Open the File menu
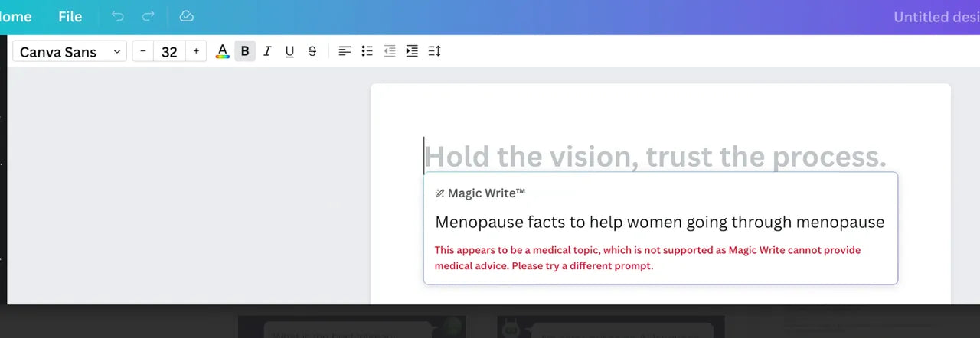The height and width of the screenshot is (338, 980). point(70,16)
